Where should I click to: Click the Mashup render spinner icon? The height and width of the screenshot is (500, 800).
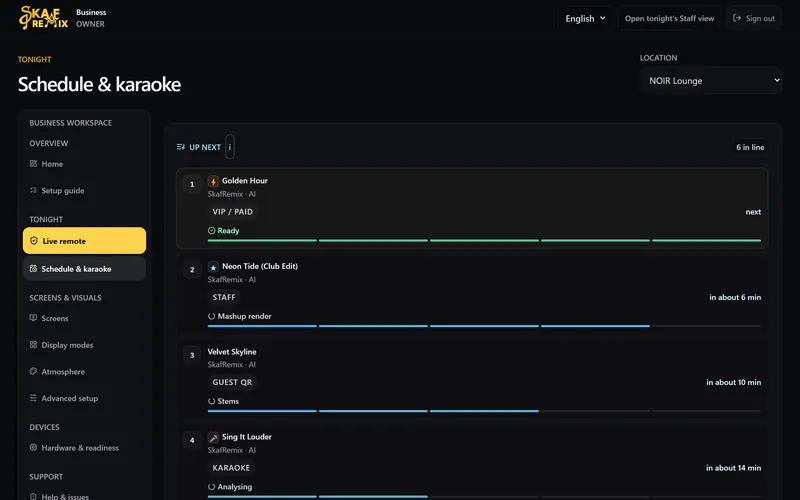211,316
